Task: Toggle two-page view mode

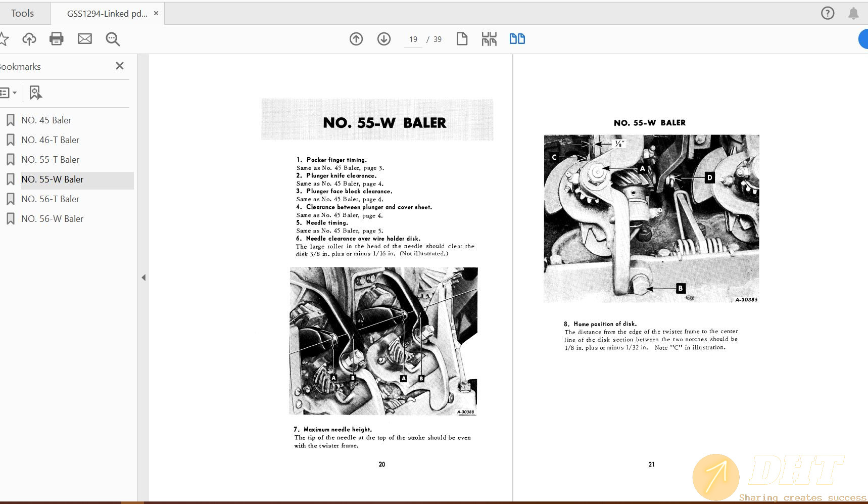Action: point(517,39)
